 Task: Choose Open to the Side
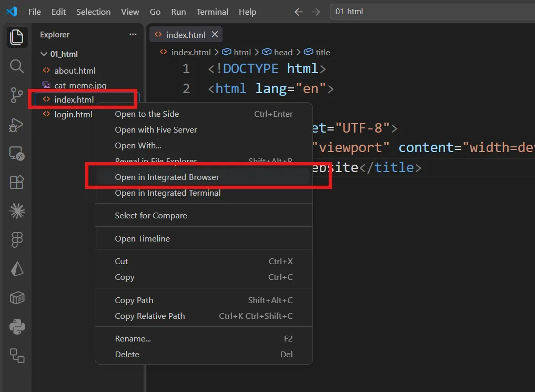[x=204, y=114]
